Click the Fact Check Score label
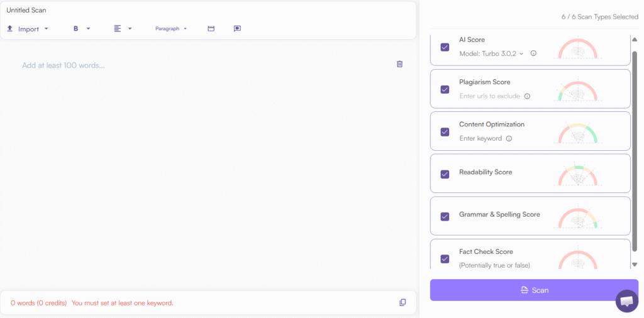Screen dimensions: 644x318 pyautogui.click(x=486, y=251)
